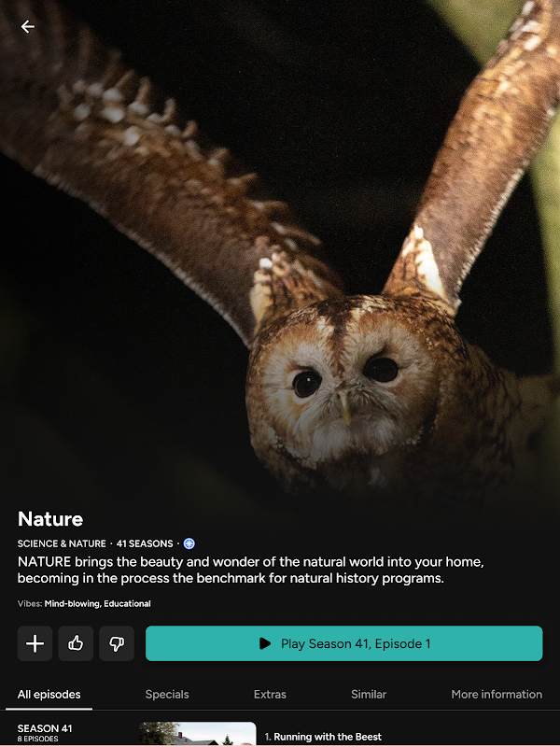Viewport: 560px width, 747px height.
Task: Click episode title Running with the Beest
Action: coord(328,737)
